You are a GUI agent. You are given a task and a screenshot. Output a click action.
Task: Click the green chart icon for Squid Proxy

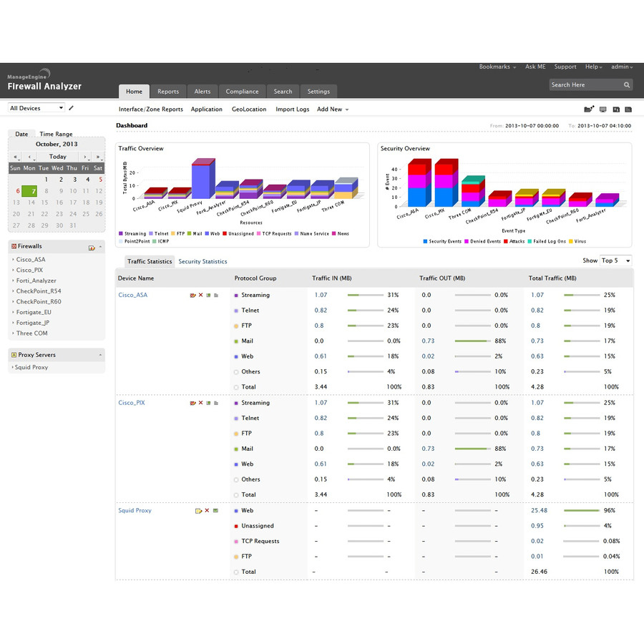215,510
